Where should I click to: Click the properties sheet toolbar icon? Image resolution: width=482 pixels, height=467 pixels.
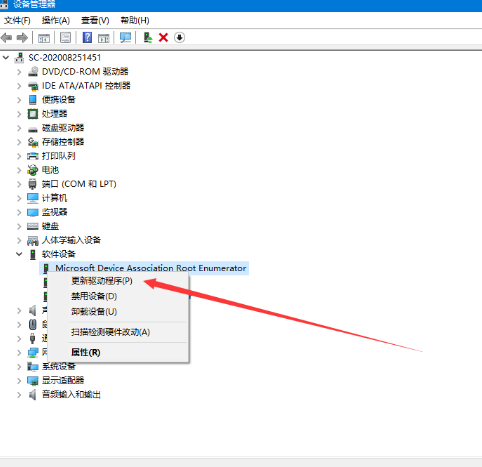[x=65, y=37]
